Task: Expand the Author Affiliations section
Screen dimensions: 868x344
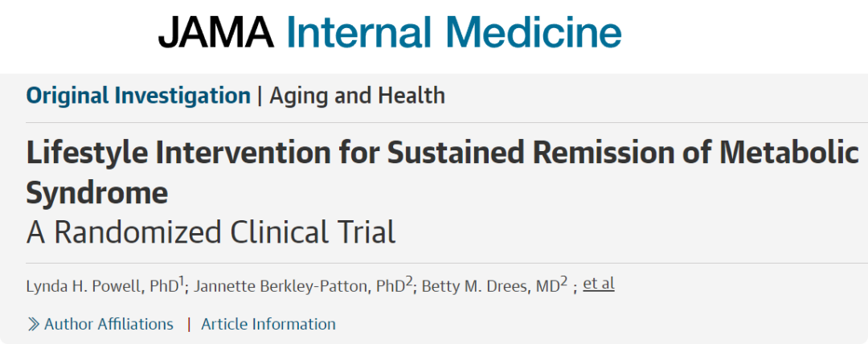Action: (108, 325)
